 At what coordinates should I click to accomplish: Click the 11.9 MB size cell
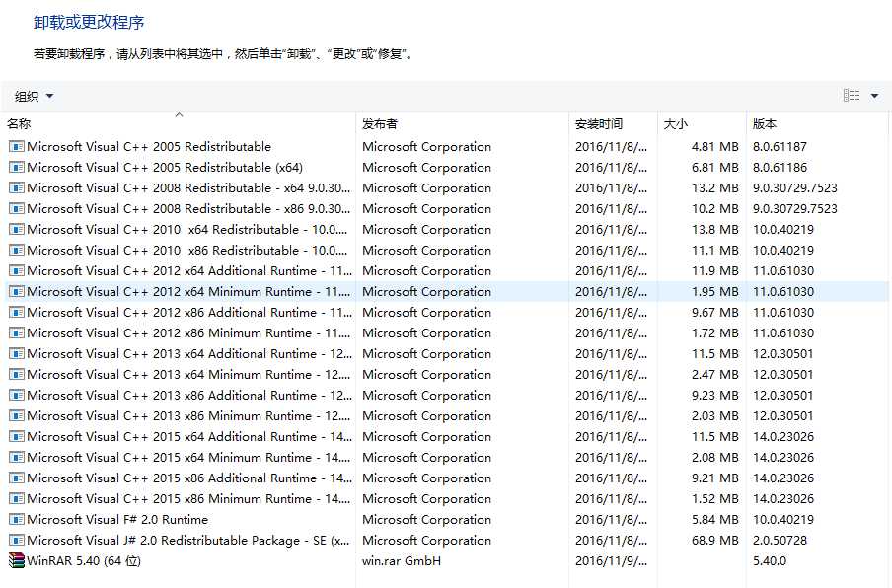point(714,271)
